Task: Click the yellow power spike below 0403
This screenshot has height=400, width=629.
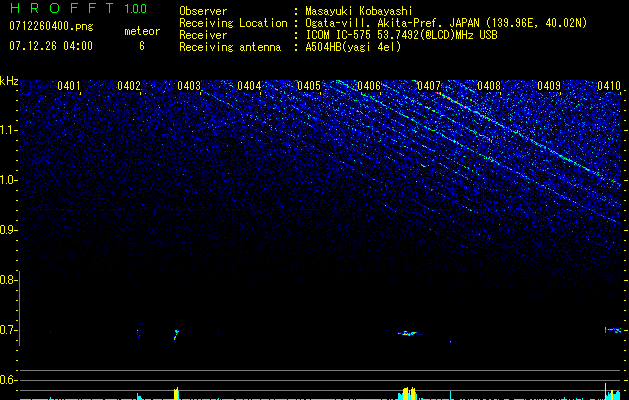Action: [176, 393]
